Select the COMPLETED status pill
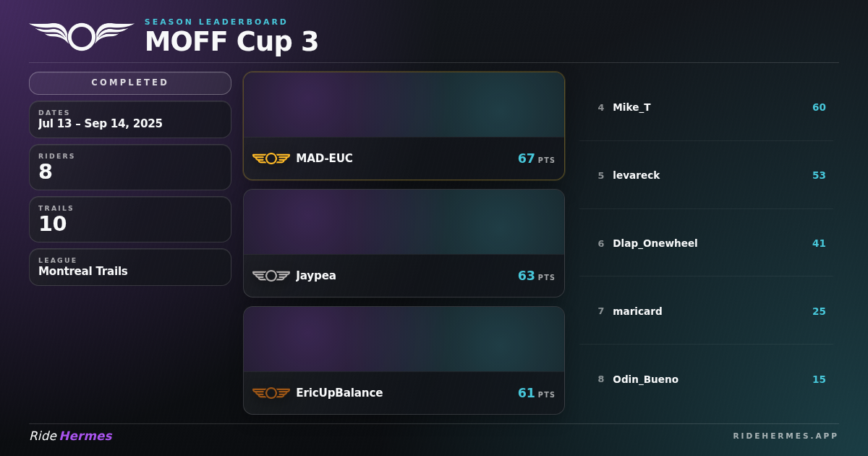Image resolution: width=868 pixels, height=456 pixels. pos(130,83)
